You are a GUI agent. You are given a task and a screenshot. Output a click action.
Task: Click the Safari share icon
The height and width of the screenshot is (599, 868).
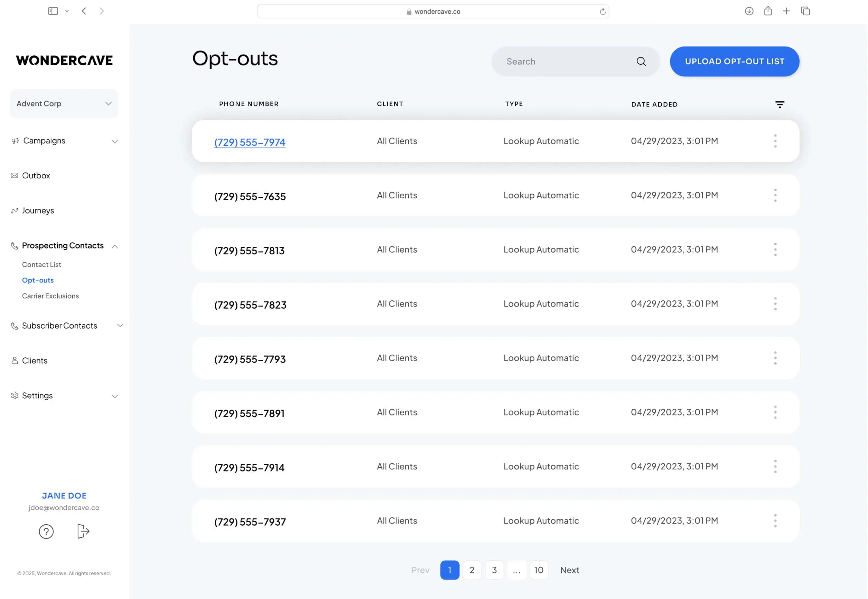768,11
